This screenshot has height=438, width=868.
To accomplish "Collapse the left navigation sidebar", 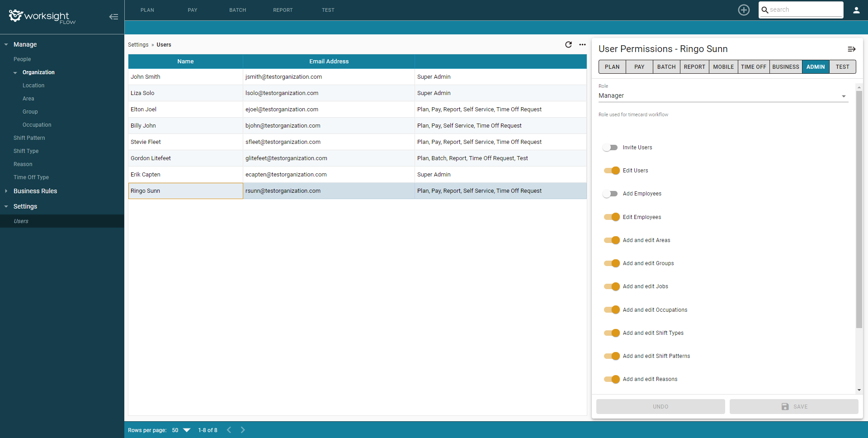I will click(x=113, y=17).
